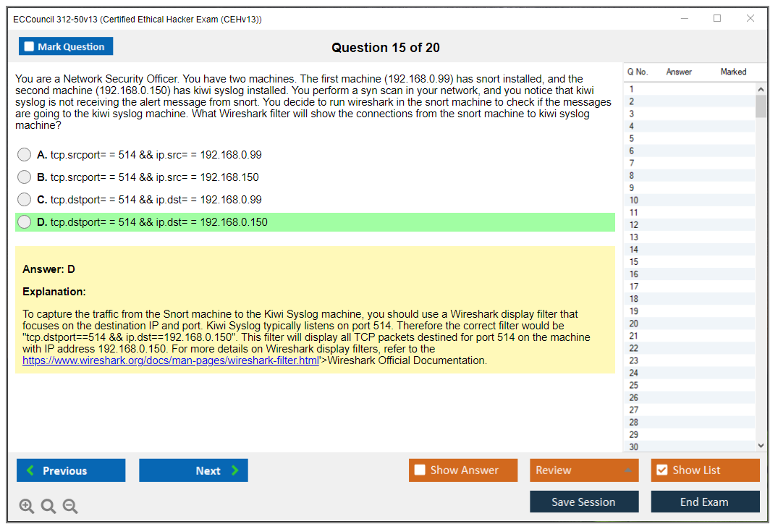Click the Answer: D text
The image size is (778, 532).
(x=48, y=269)
